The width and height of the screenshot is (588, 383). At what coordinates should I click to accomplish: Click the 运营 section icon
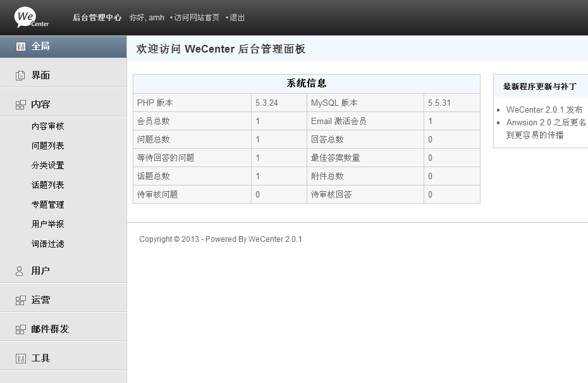click(x=21, y=301)
